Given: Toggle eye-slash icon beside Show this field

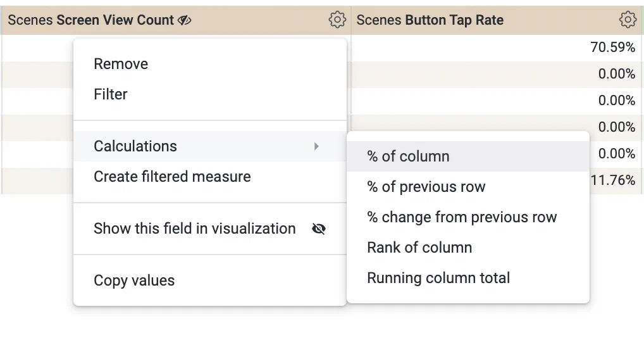Looking at the screenshot, I should (319, 229).
